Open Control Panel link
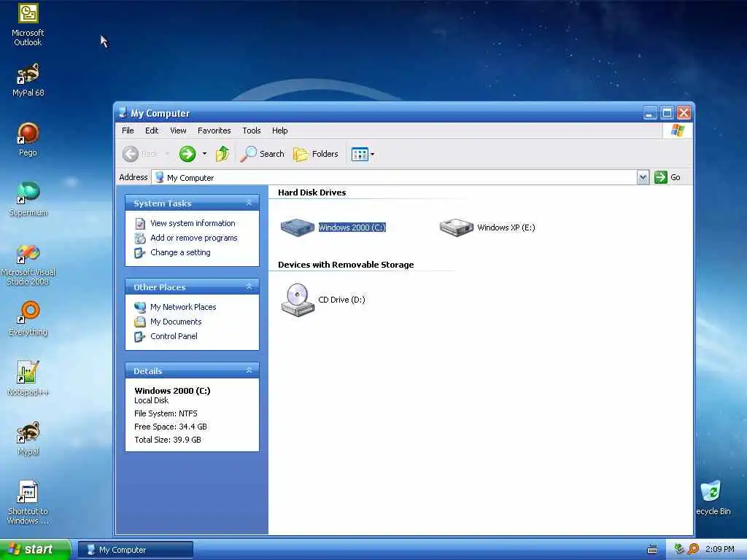Viewport: 747px width, 560px height. (x=174, y=336)
